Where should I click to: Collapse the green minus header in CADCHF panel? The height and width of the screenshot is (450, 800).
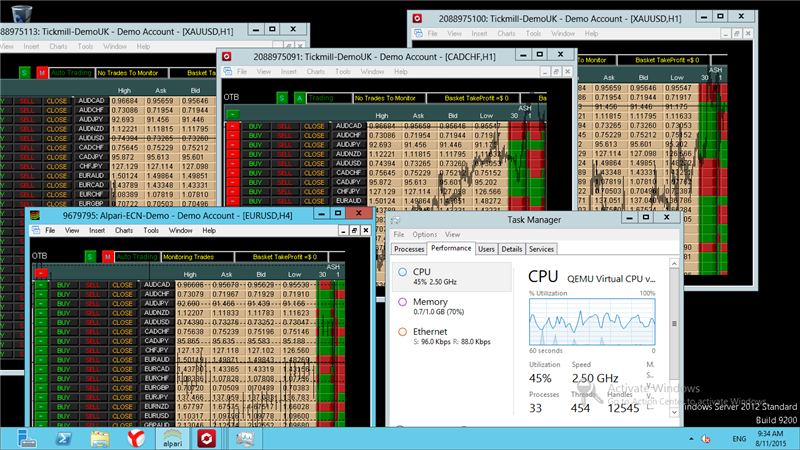233,114
